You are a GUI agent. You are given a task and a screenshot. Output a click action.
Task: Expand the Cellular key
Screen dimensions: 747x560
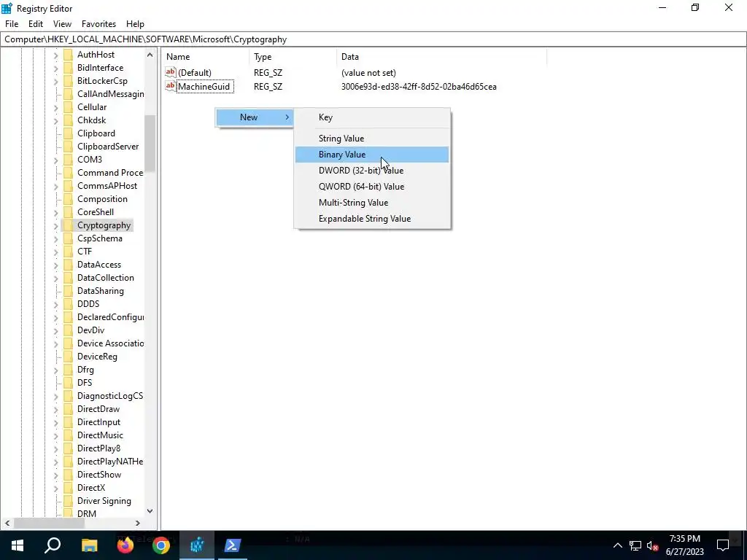tap(55, 108)
